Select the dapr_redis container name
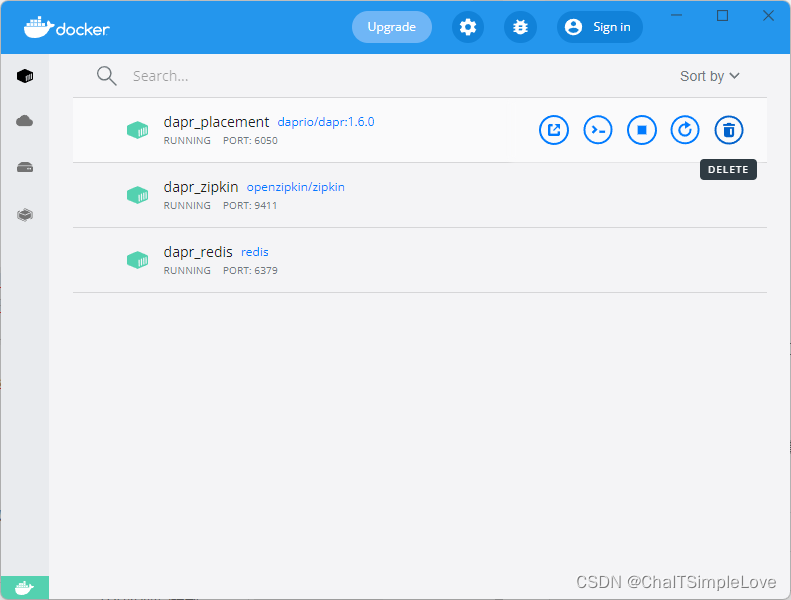 [x=198, y=252]
